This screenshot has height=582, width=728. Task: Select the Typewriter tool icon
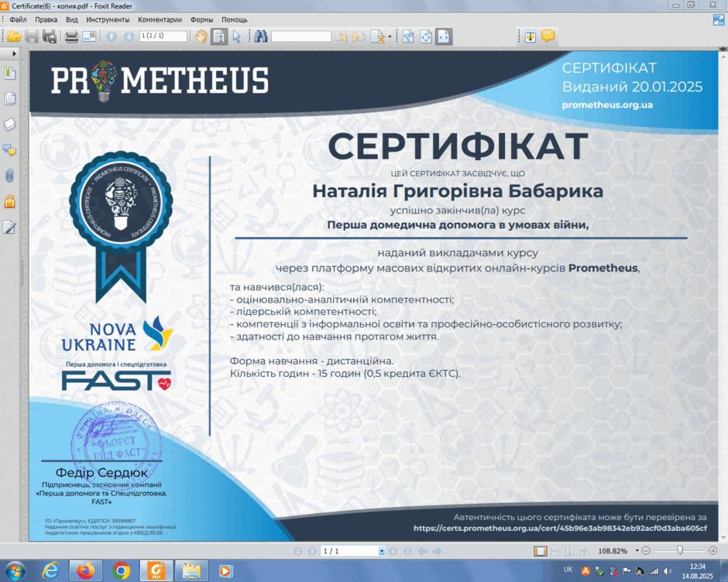coord(531,36)
